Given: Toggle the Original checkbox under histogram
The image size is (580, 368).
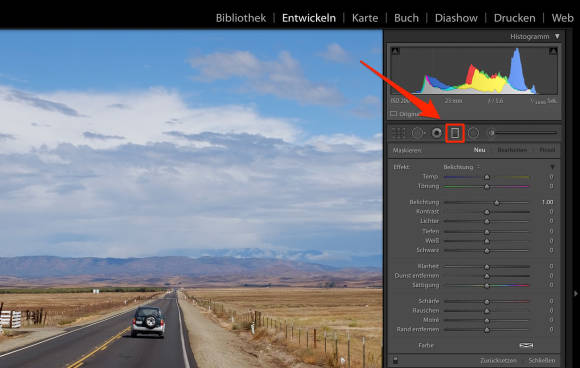Looking at the screenshot, I should (x=394, y=114).
